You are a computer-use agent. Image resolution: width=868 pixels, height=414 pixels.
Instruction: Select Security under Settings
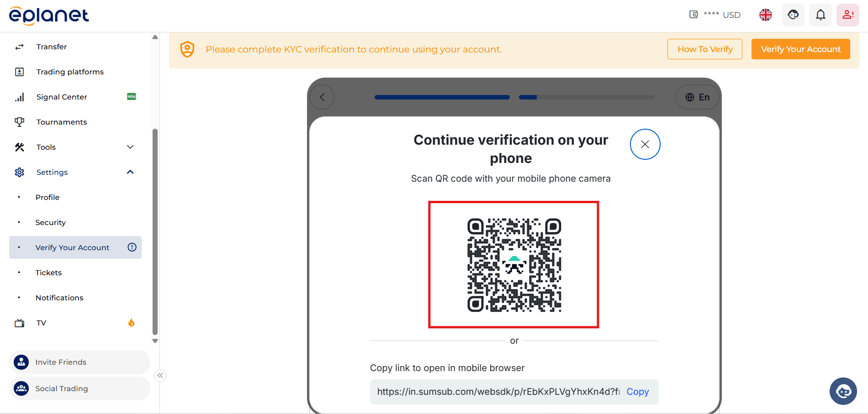(x=50, y=222)
